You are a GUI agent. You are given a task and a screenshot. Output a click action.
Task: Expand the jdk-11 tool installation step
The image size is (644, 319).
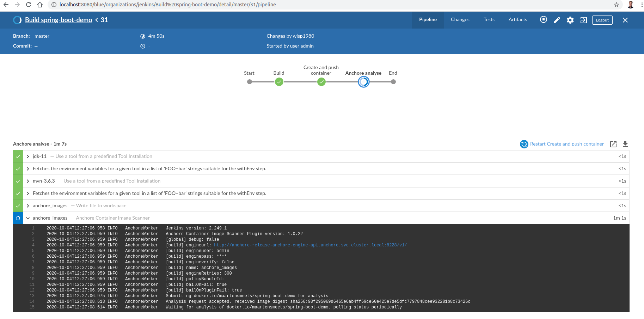(27, 156)
